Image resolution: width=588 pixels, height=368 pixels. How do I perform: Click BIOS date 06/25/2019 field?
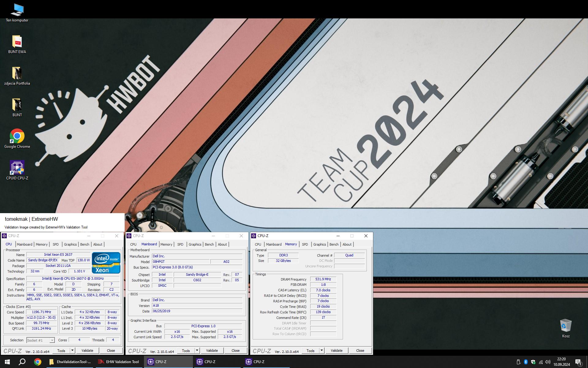[x=197, y=311]
